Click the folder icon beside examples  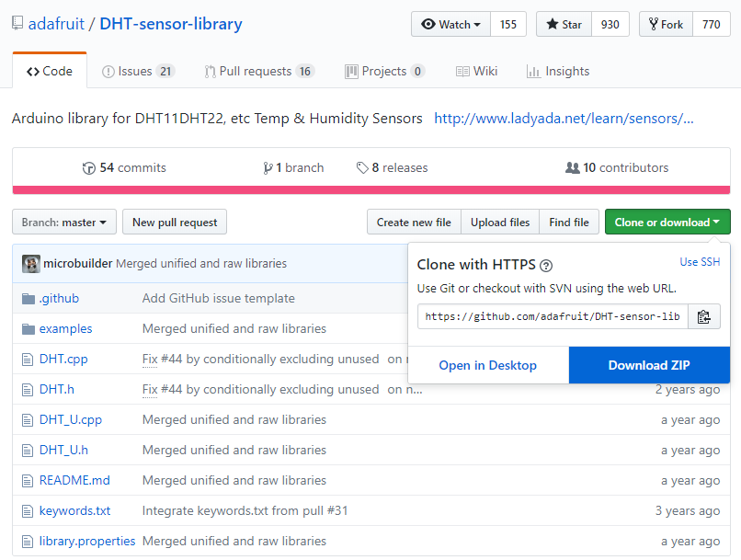click(28, 329)
